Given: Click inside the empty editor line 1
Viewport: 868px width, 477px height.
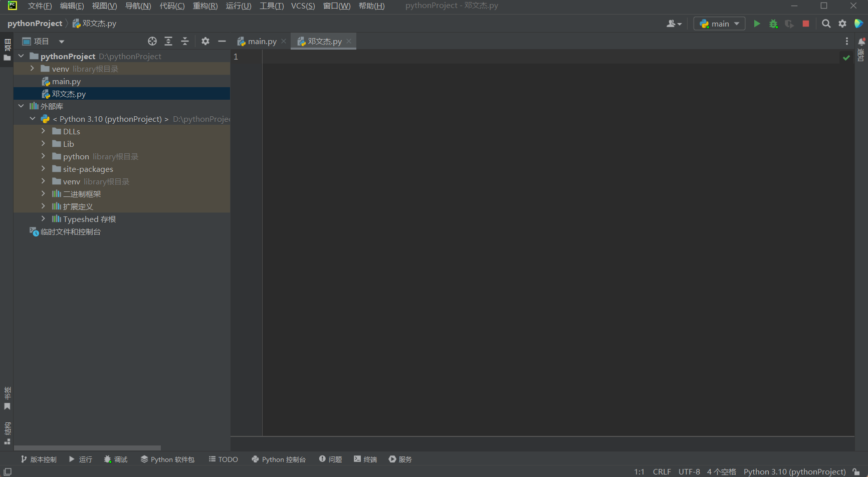Looking at the screenshot, I should pos(551,57).
